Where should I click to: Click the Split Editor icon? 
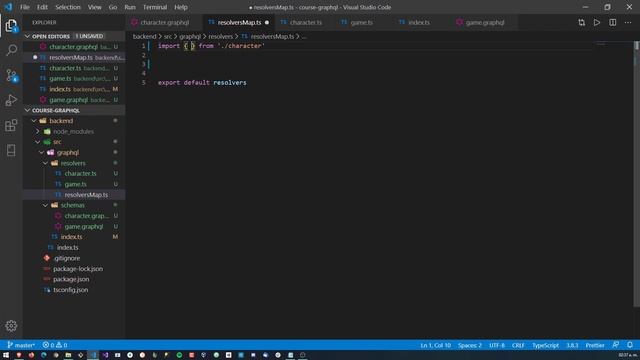click(x=612, y=22)
